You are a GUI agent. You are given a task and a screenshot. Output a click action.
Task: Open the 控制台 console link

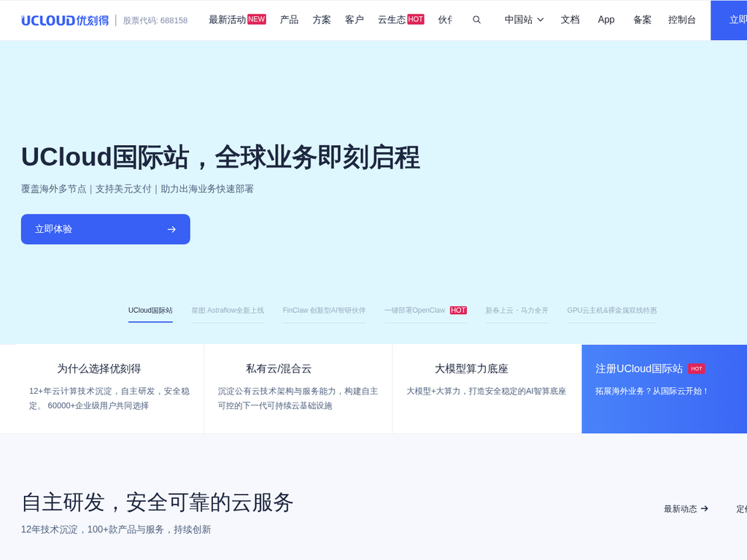[x=682, y=20]
